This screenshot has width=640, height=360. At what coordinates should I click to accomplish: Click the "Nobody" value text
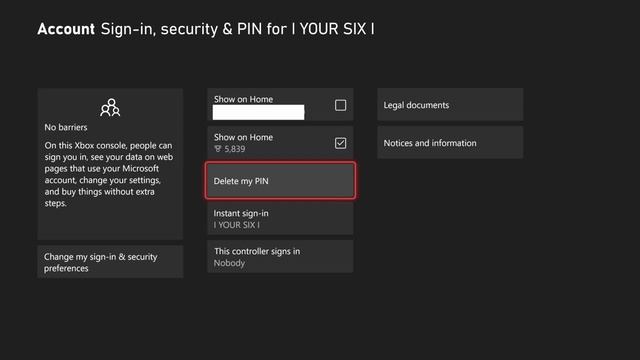229,263
